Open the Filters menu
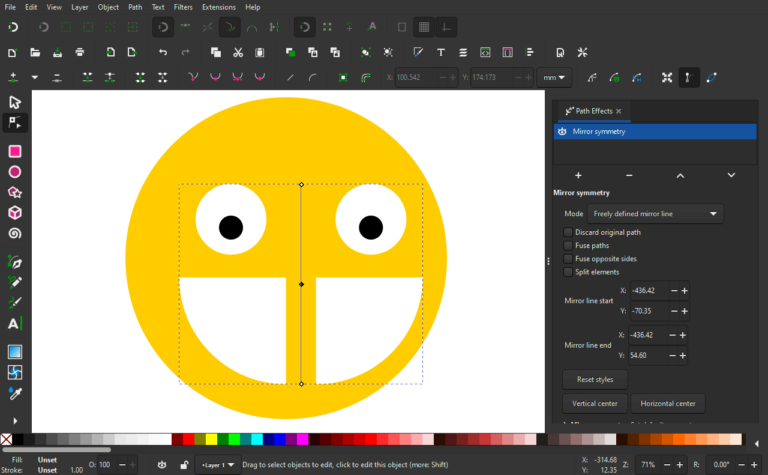 click(183, 7)
